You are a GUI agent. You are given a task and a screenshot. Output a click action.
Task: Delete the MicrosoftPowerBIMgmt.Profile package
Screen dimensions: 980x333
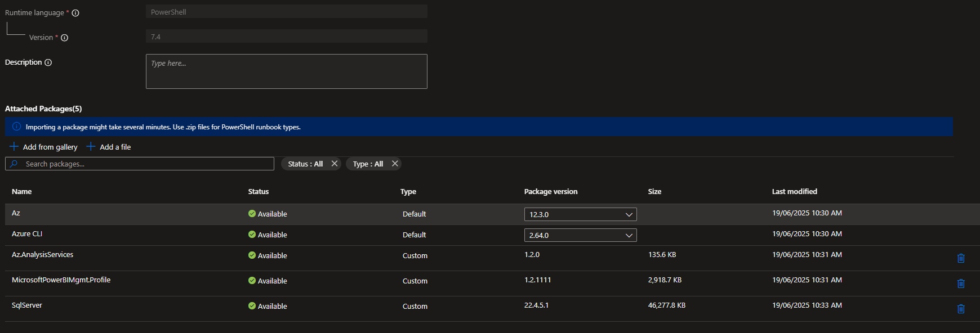coord(961,283)
